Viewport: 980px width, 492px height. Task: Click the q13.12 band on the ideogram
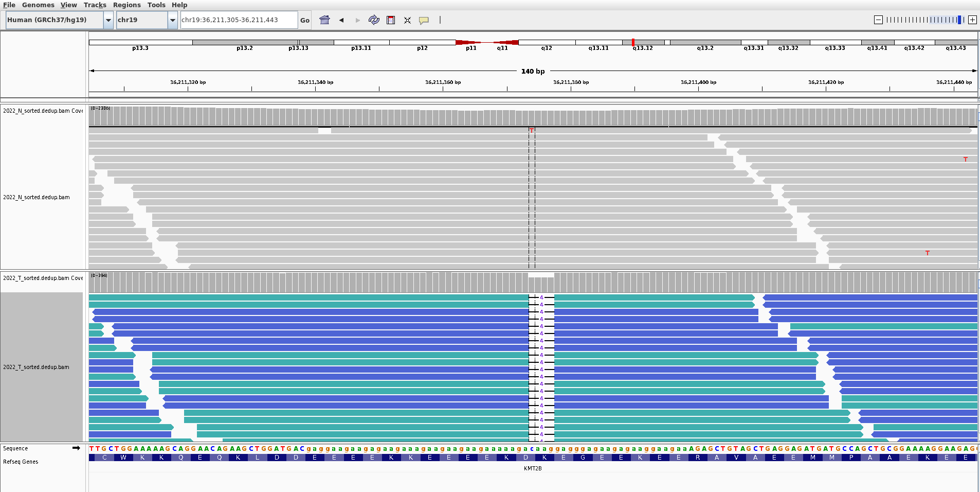click(643, 43)
